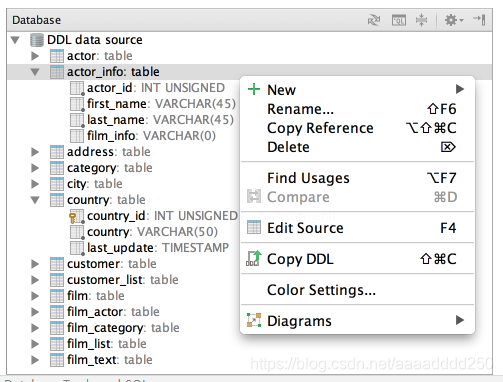Open the New submenu in context menu
The width and height of the screenshot is (503, 382).
(357, 90)
